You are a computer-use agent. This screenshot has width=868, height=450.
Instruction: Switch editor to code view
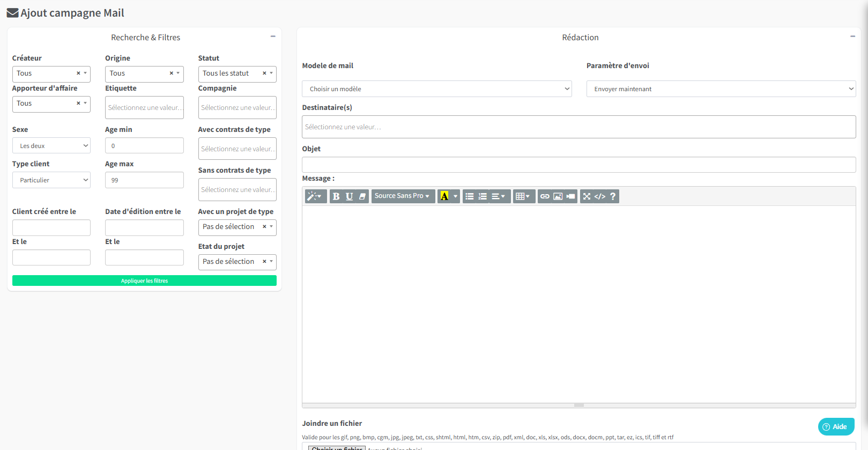click(600, 196)
